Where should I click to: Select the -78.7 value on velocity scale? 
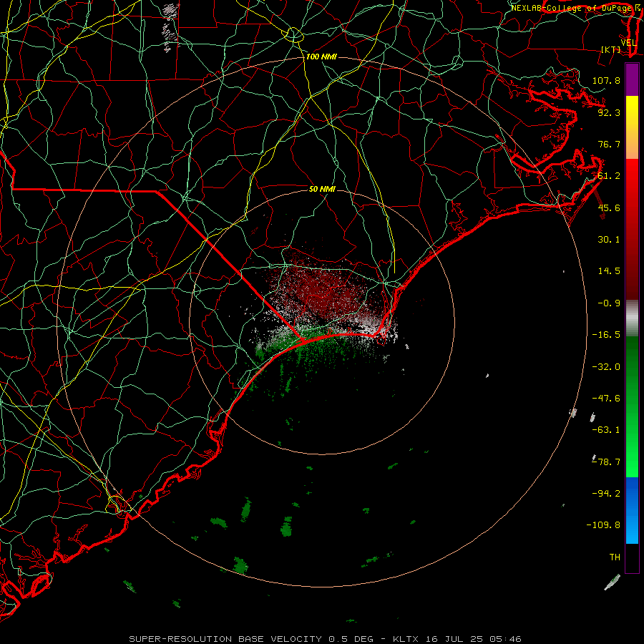coord(606,462)
